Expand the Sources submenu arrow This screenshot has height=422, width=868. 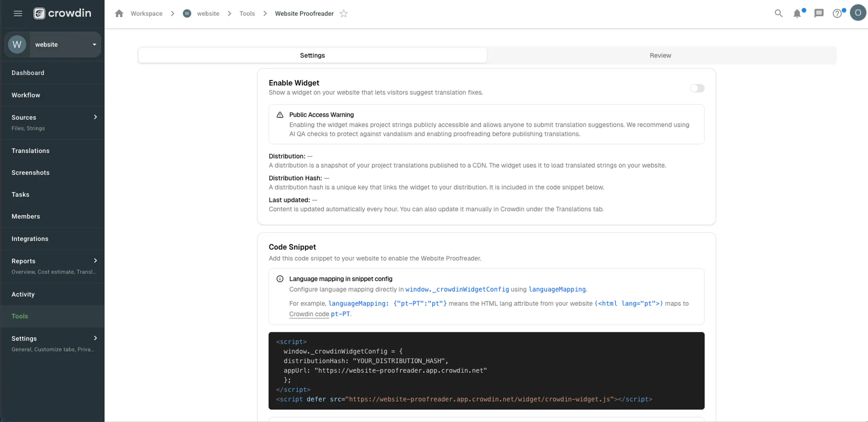pyautogui.click(x=95, y=117)
